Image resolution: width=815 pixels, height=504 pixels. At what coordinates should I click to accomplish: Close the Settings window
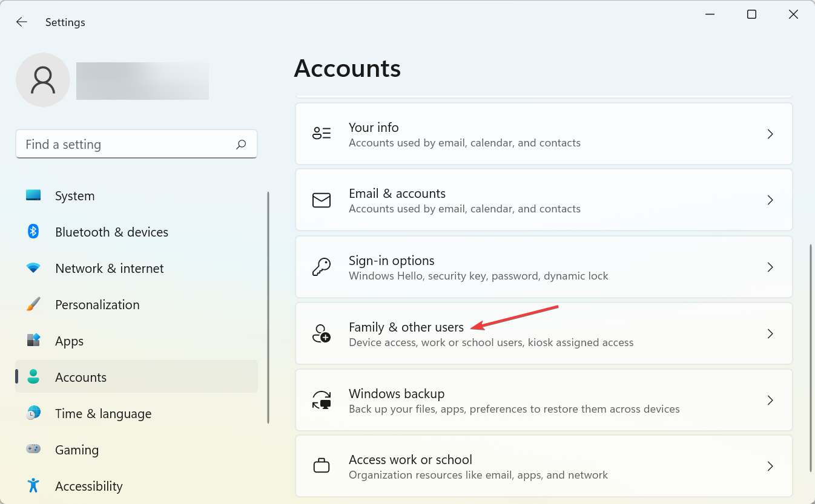pos(793,15)
